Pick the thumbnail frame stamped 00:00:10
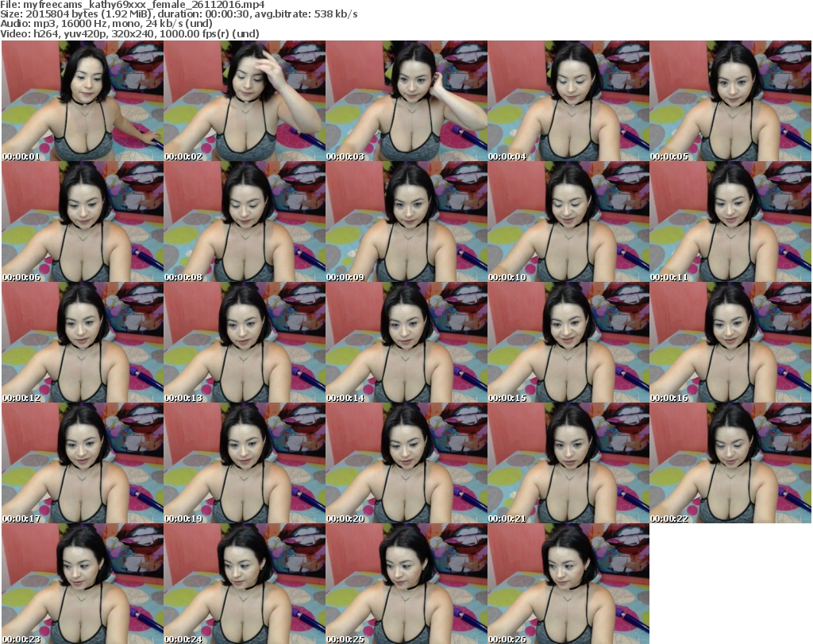Viewport: 813px width, 644px height. (x=568, y=222)
